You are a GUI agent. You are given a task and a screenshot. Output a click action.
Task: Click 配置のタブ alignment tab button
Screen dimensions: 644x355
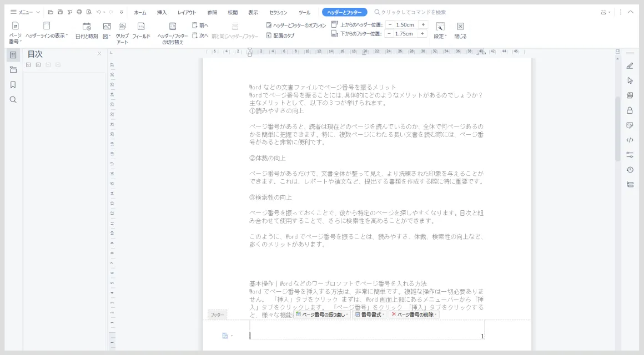pos(280,35)
